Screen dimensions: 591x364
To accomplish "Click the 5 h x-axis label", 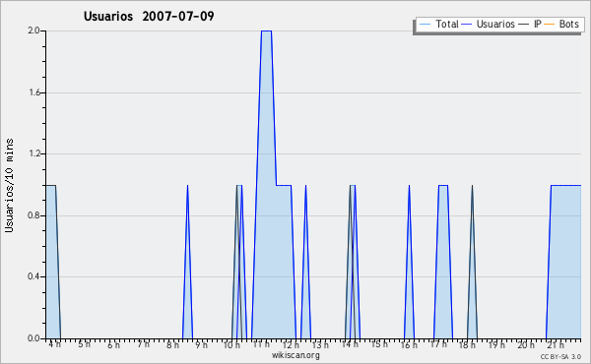I will point(85,344).
